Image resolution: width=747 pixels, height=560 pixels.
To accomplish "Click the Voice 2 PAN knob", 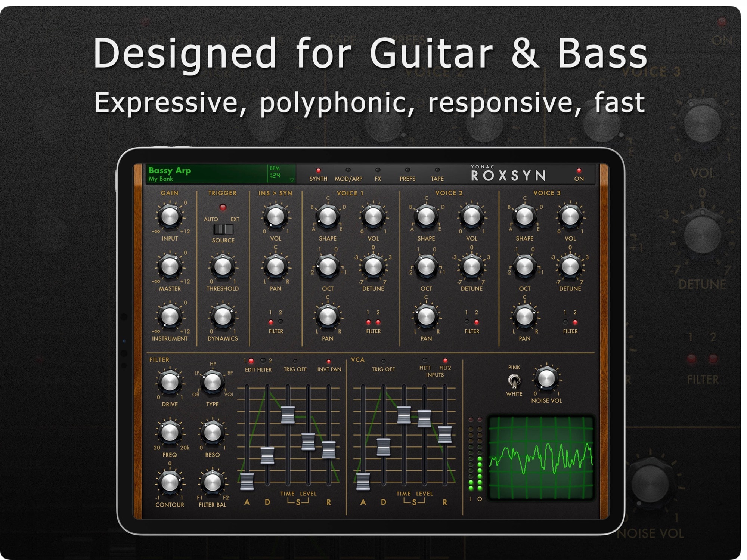I will [x=426, y=316].
